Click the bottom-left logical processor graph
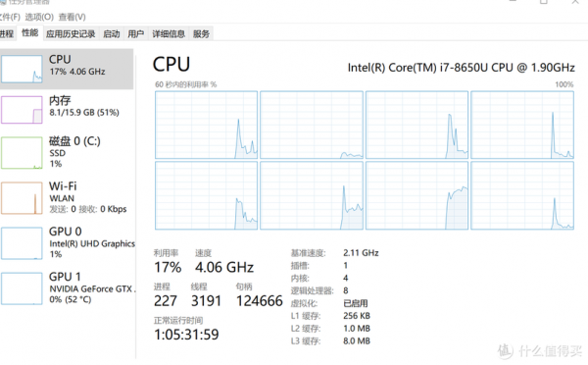Screen dimensions: 588x365 [x=206, y=195]
